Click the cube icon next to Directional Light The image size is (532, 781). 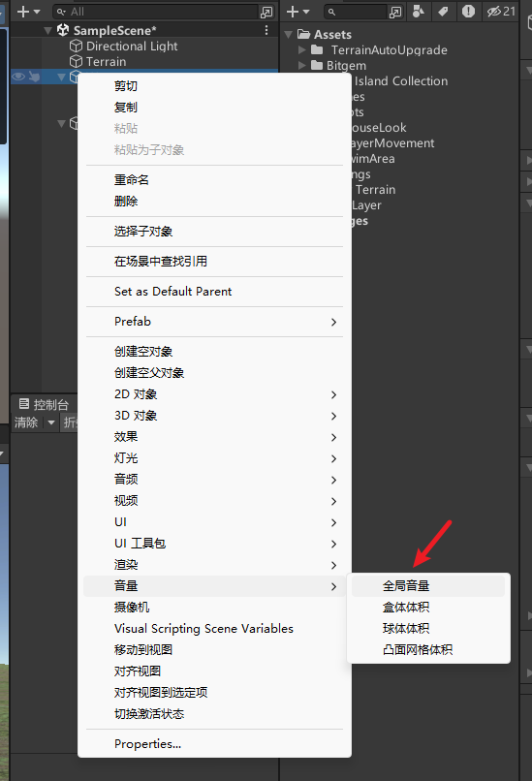(76, 47)
